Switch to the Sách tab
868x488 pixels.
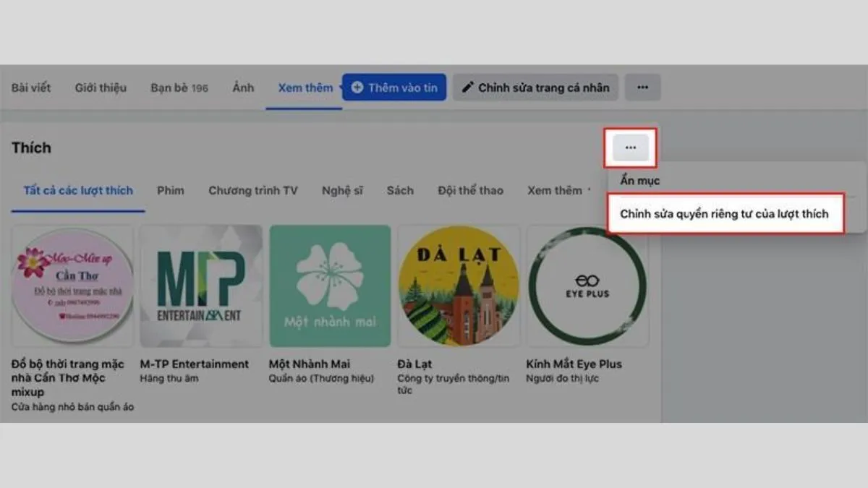click(400, 190)
